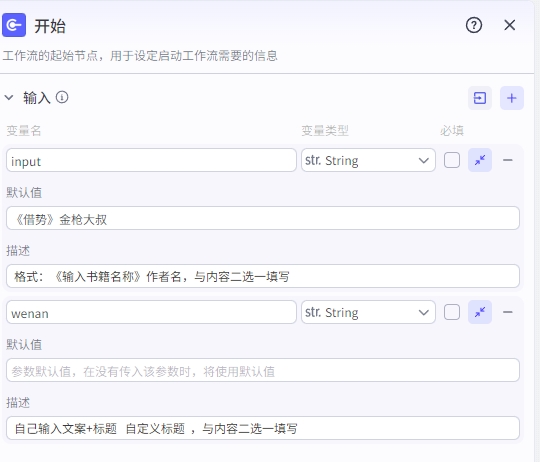Remove the input variable with minus icon

(x=508, y=160)
